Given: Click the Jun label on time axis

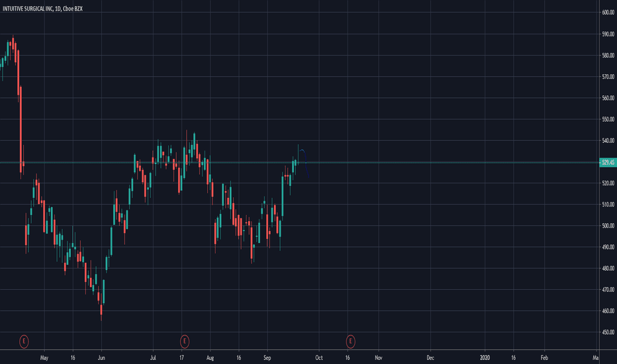Looking at the screenshot, I should pos(101,357).
